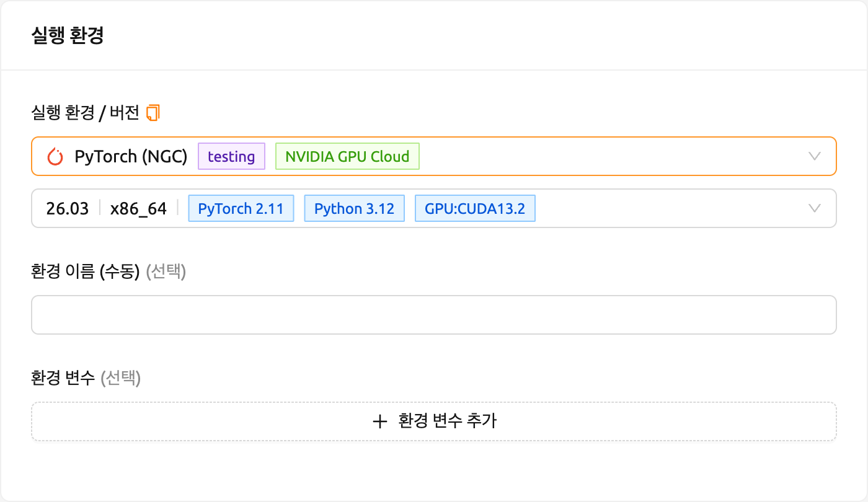This screenshot has height=502, width=868.
Task: Click the PyTorch (NGC) name text
Action: (x=131, y=157)
